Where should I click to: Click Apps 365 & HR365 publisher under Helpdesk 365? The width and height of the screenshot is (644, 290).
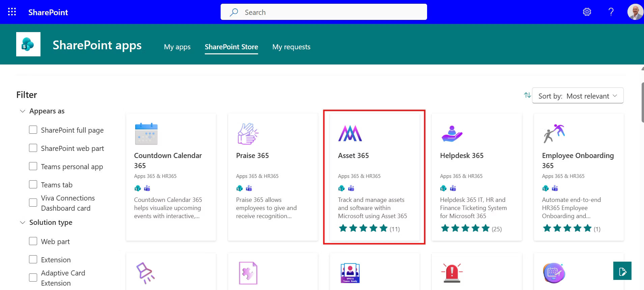(461, 176)
